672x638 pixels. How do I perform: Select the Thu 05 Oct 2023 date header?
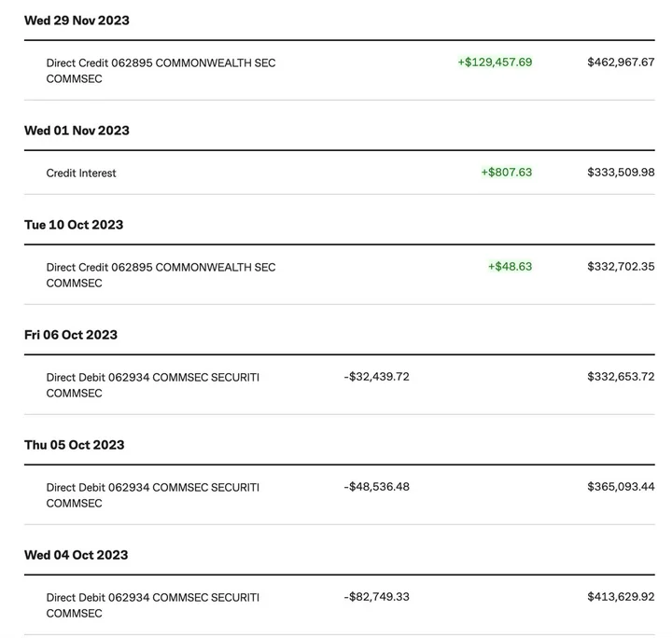[74, 445]
